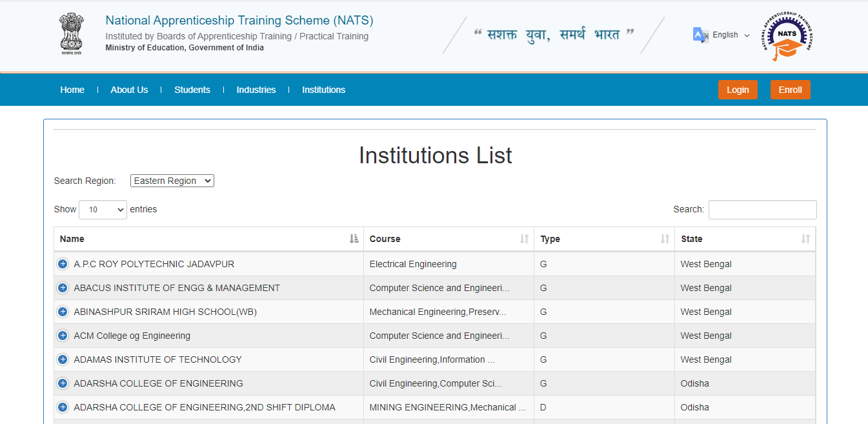Sort table by Name column icon

pyautogui.click(x=354, y=239)
